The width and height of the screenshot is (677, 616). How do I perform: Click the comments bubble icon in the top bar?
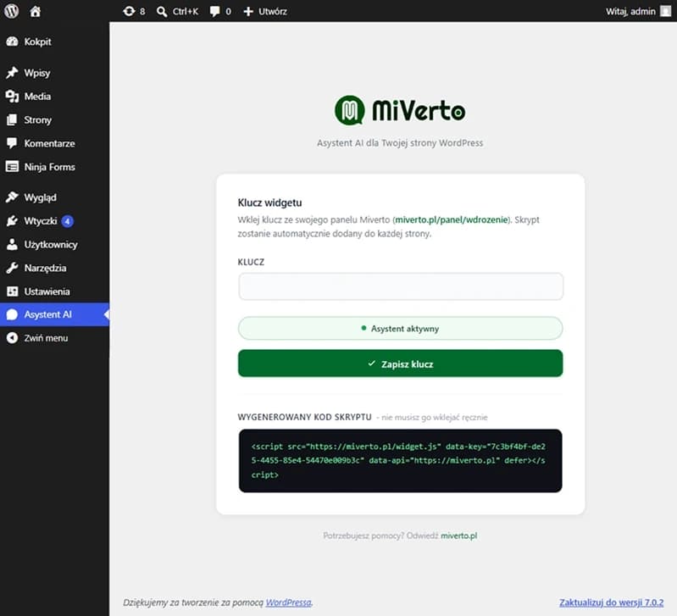[214, 12]
